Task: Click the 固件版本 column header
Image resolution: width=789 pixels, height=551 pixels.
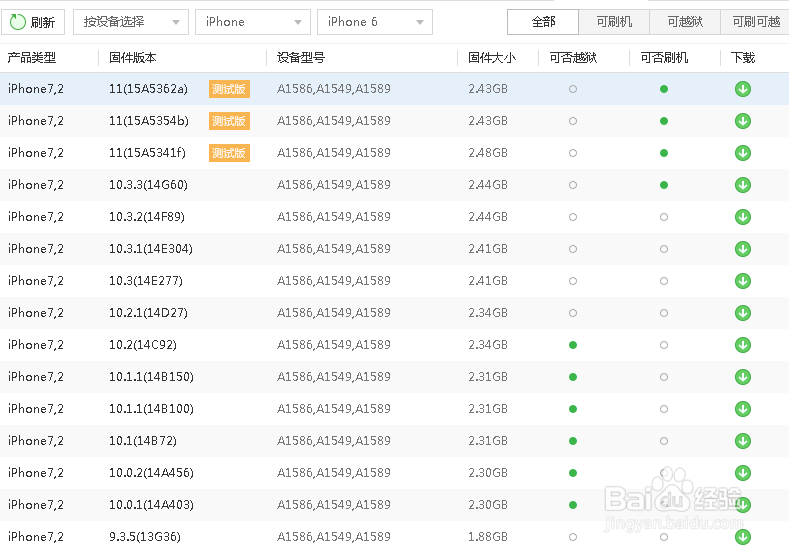Action: [133, 58]
